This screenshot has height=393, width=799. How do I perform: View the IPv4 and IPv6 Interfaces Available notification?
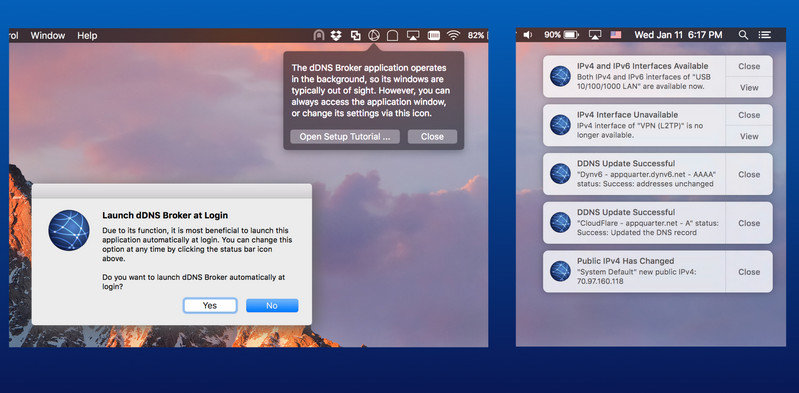point(749,87)
